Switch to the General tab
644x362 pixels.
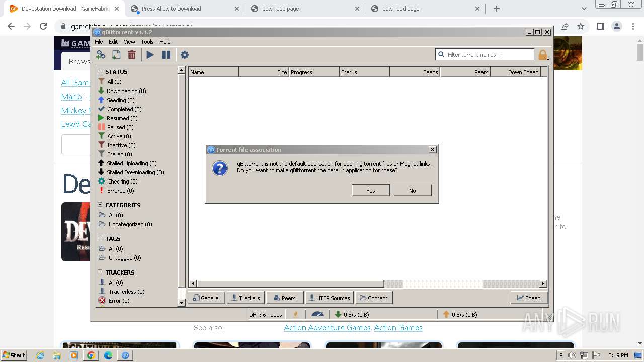[x=206, y=298]
